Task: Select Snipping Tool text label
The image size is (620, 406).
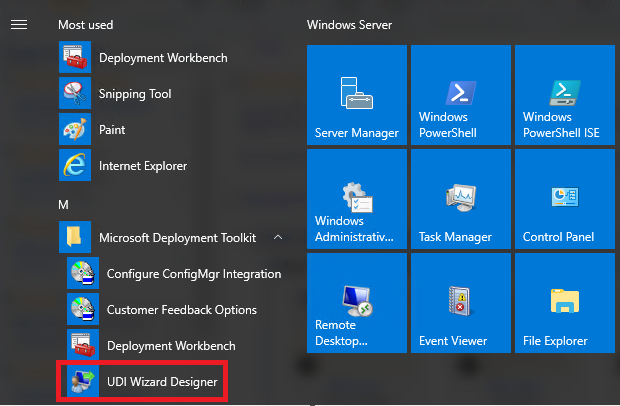Action: [135, 94]
